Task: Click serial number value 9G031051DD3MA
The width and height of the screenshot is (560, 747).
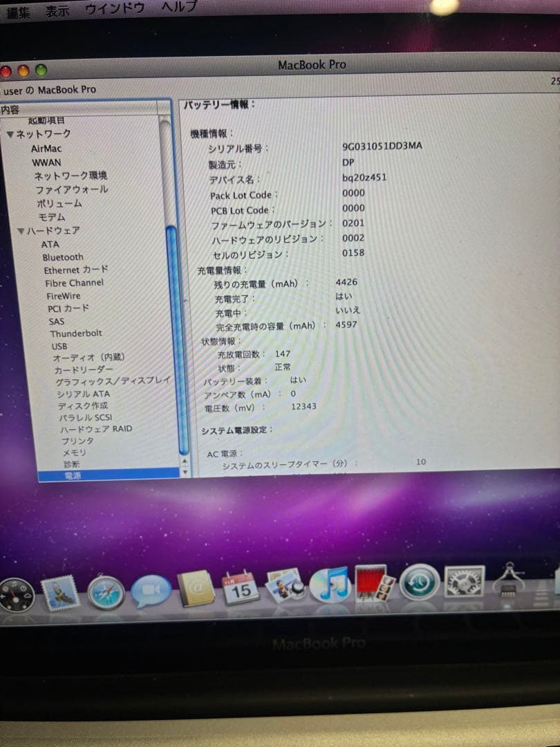Action: [382, 146]
